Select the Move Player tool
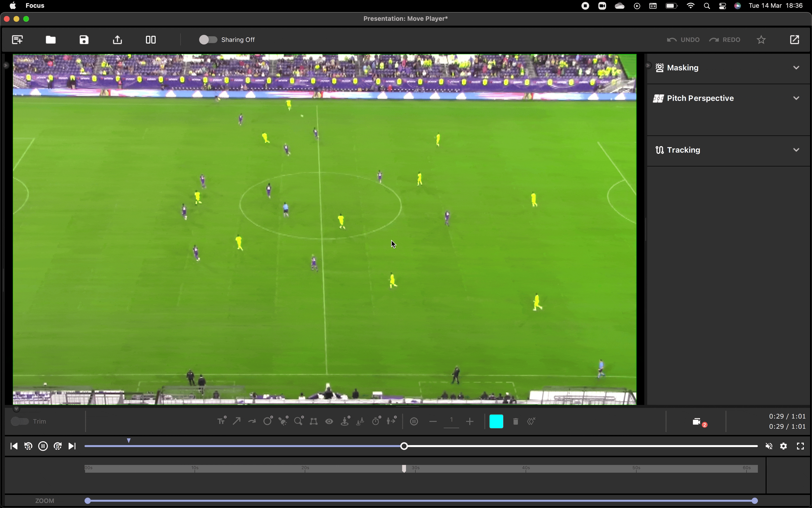The width and height of the screenshot is (812, 508). (391, 421)
